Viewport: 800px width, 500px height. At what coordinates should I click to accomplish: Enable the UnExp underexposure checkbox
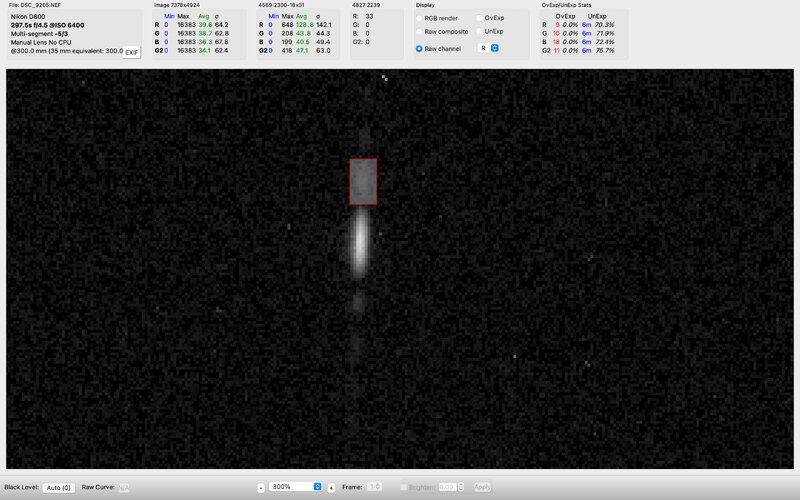pyautogui.click(x=479, y=32)
